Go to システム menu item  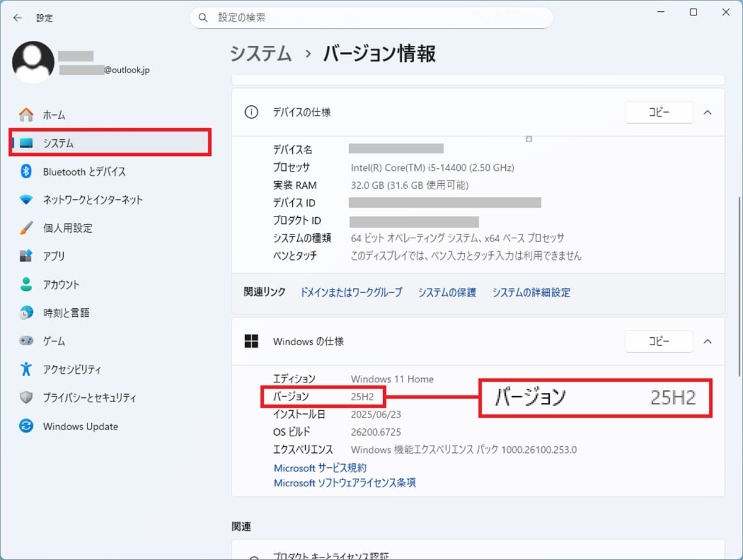click(59, 143)
